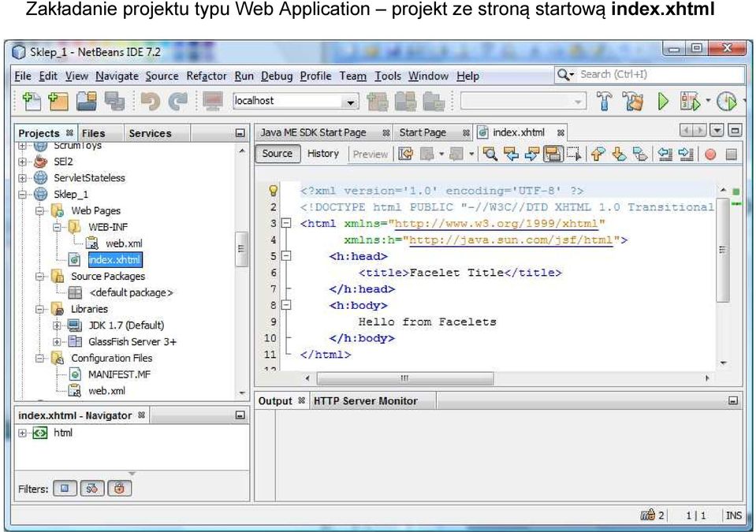
Task: Click the New File toolbar icon
Action: point(32,101)
